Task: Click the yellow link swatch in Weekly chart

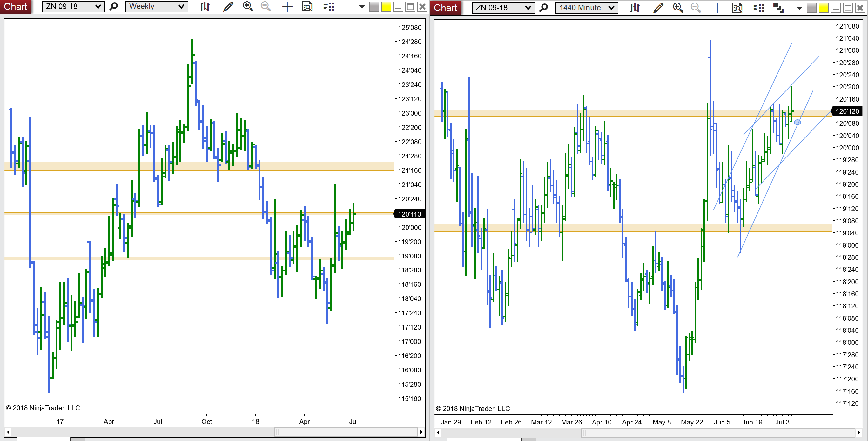Action: [x=386, y=7]
